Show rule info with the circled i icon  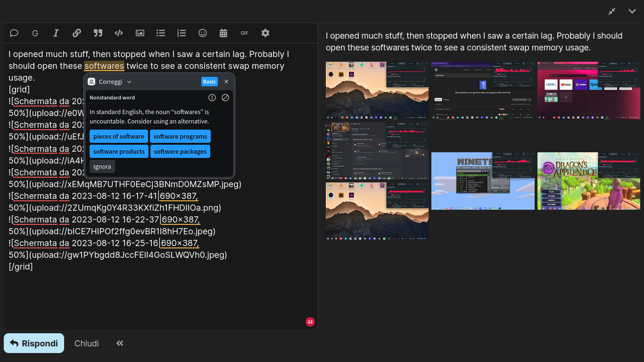click(x=212, y=98)
